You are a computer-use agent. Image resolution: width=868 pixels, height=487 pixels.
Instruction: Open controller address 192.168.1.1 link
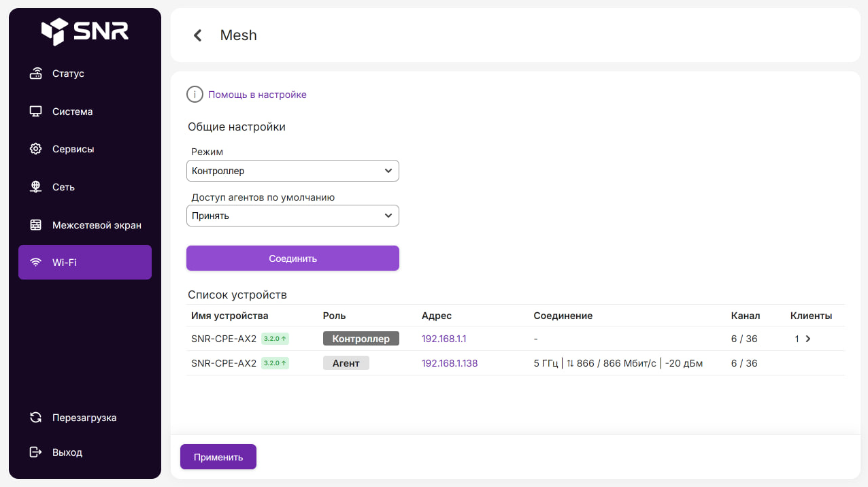click(x=444, y=339)
